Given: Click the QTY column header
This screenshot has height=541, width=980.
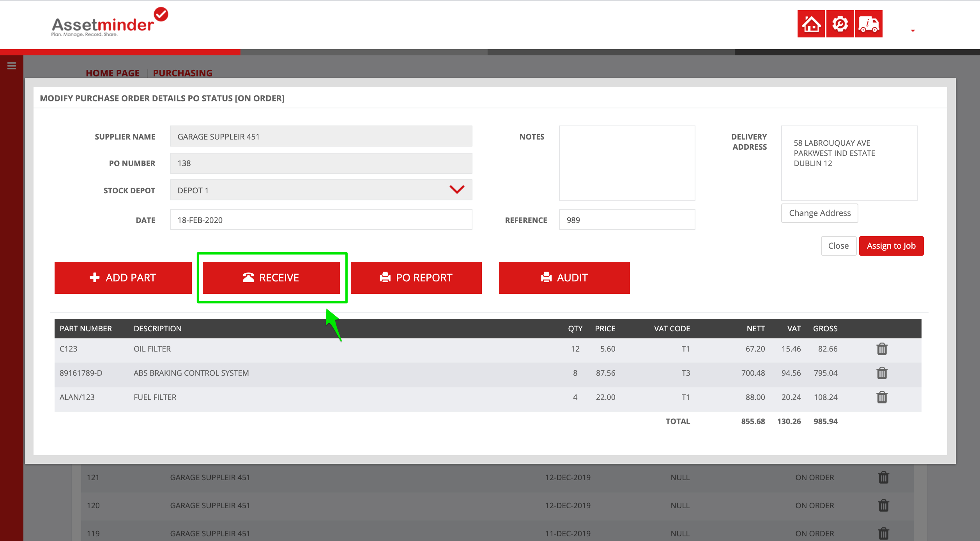Looking at the screenshot, I should (x=575, y=329).
